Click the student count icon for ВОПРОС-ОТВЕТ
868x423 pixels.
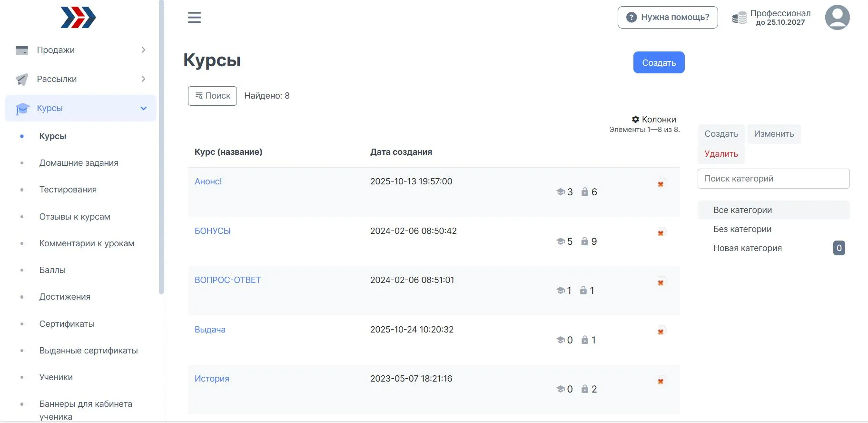point(560,291)
